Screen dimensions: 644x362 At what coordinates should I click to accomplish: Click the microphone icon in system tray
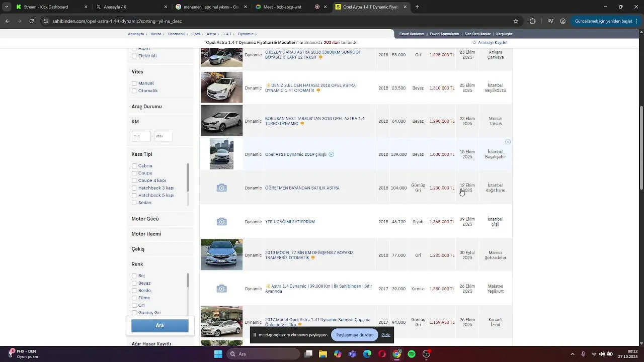[x=583, y=354]
